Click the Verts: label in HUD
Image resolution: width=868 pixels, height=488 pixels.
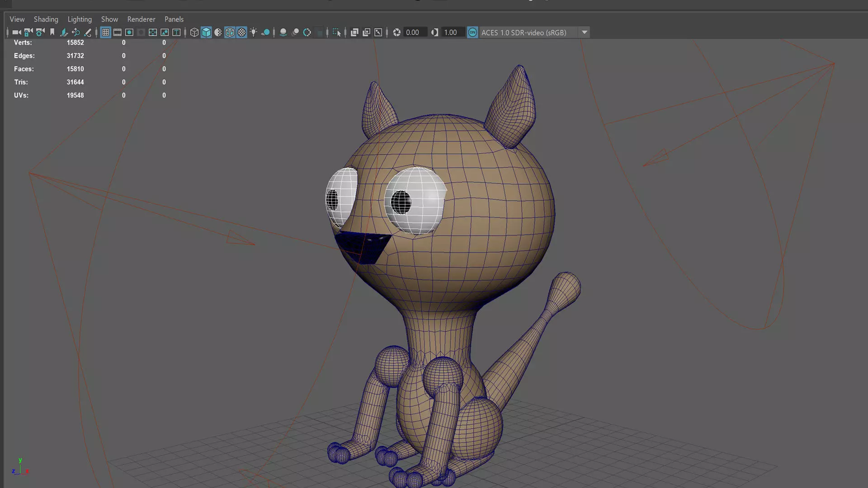[x=23, y=42]
